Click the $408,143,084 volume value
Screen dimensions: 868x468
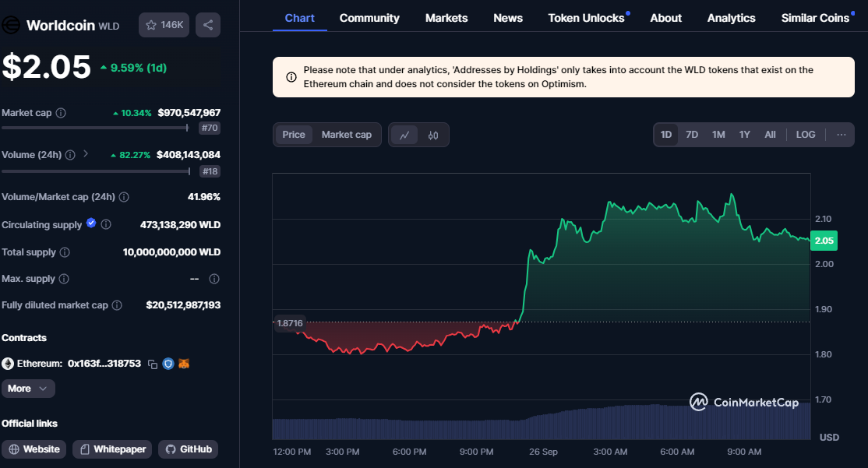point(189,155)
